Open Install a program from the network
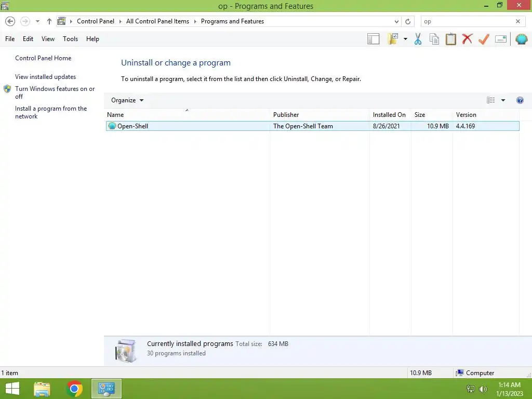 (x=51, y=112)
